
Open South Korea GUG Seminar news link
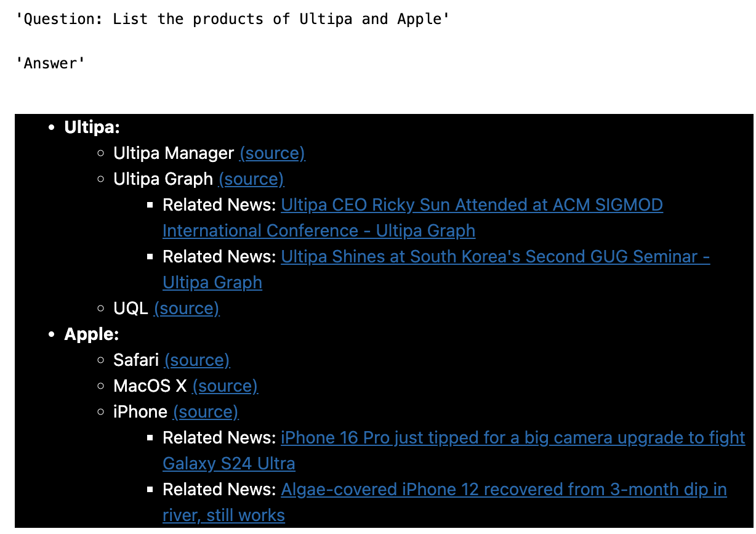pyautogui.click(x=494, y=257)
